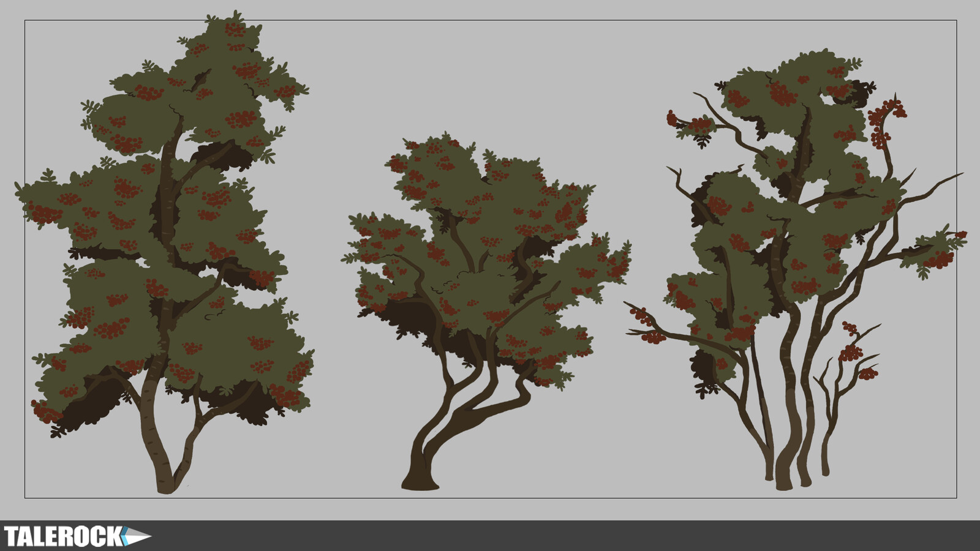980x551 pixels.
Task: Click the left tall tree illustration
Action: (164, 252)
